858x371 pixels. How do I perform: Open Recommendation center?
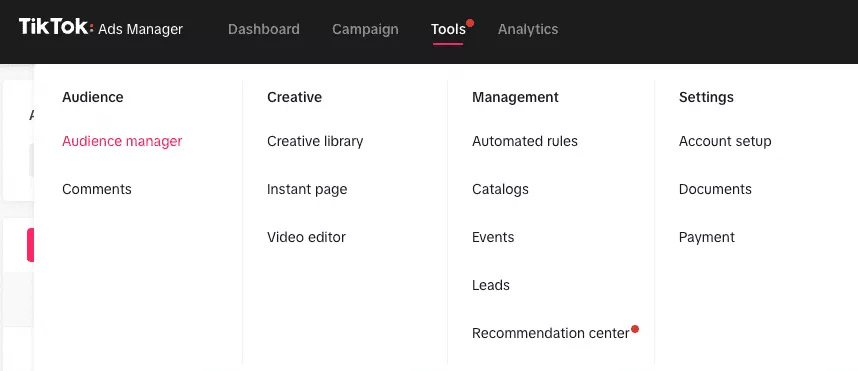point(550,333)
